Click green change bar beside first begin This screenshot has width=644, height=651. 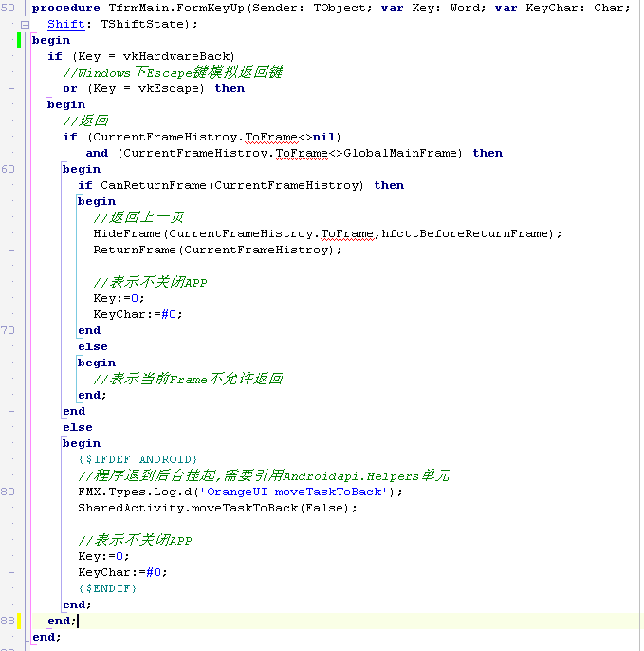pyautogui.click(x=19, y=40)
